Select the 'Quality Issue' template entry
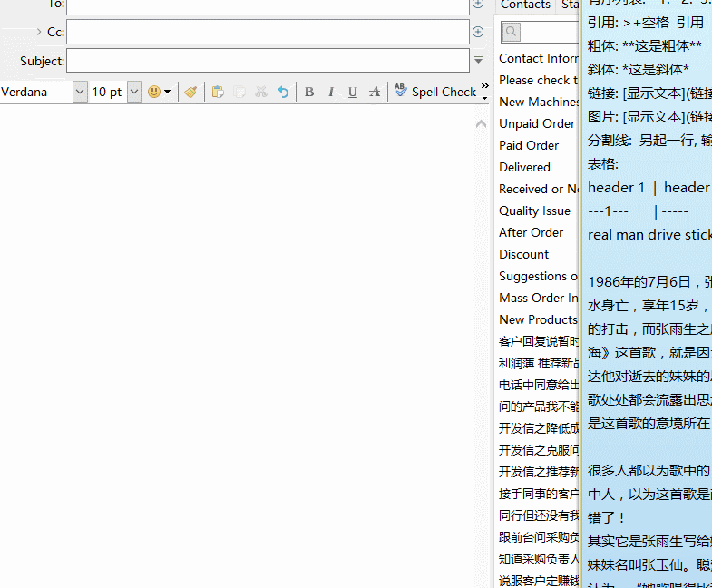Screen dimensions: 712x588 (534, 211)
